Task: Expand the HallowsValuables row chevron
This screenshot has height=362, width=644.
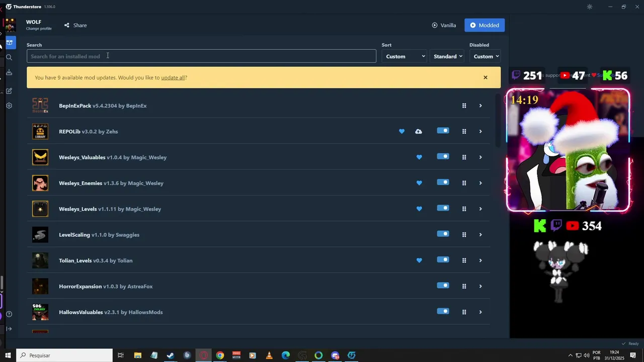Action: [x=480, y=312]
